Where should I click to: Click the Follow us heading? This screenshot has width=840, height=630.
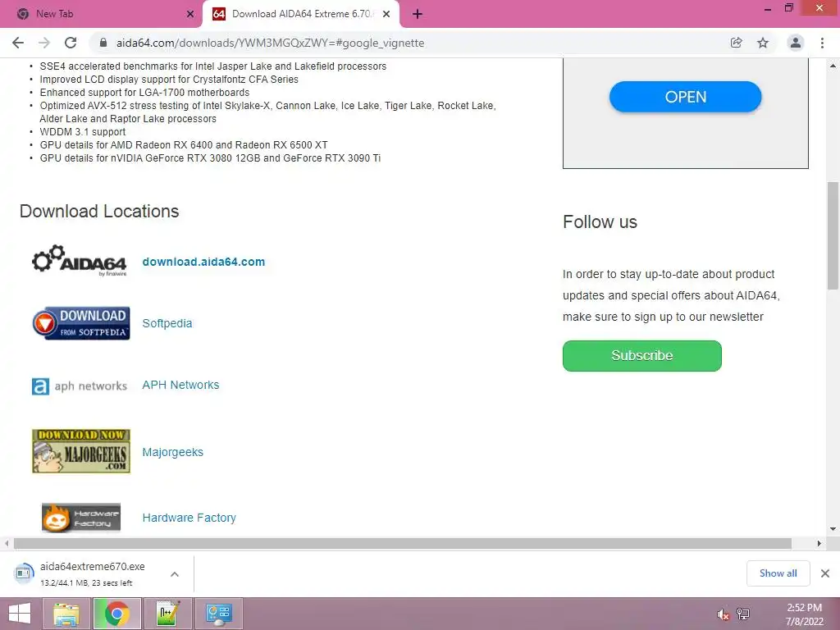tap(600, 221)
